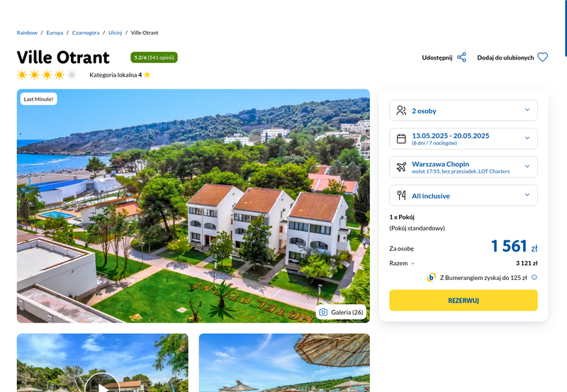Open the 13.05.2025 - 20.05.2025 date dropdown
Viewport: 567px width, 392px height.
(464, 138)
